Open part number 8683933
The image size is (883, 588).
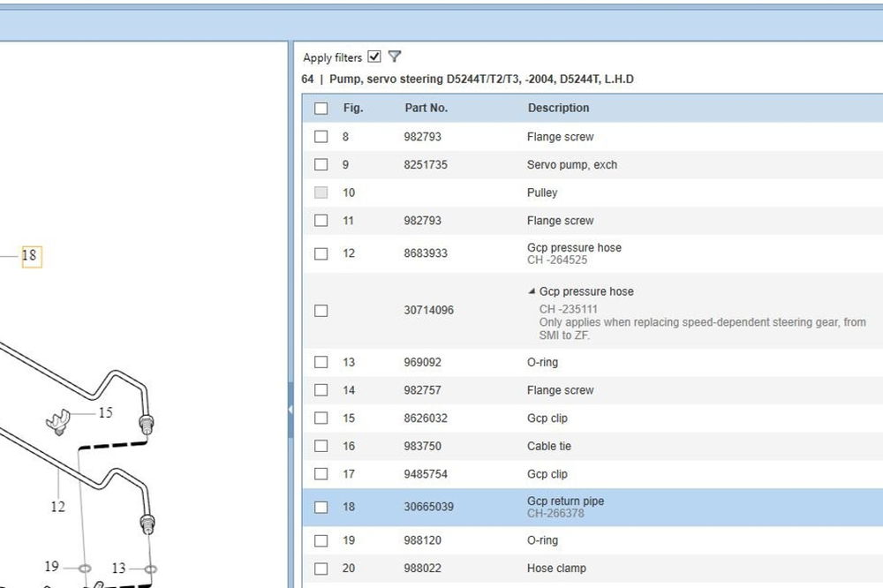click(x=426, y=253)
